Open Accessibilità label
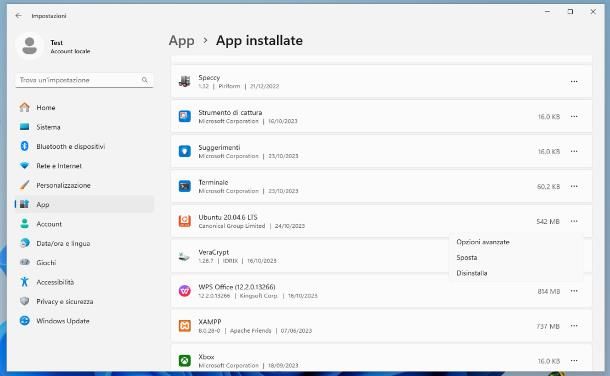This screenshot has height=376, width=610. pyautogui.click(x=55, y=282)
